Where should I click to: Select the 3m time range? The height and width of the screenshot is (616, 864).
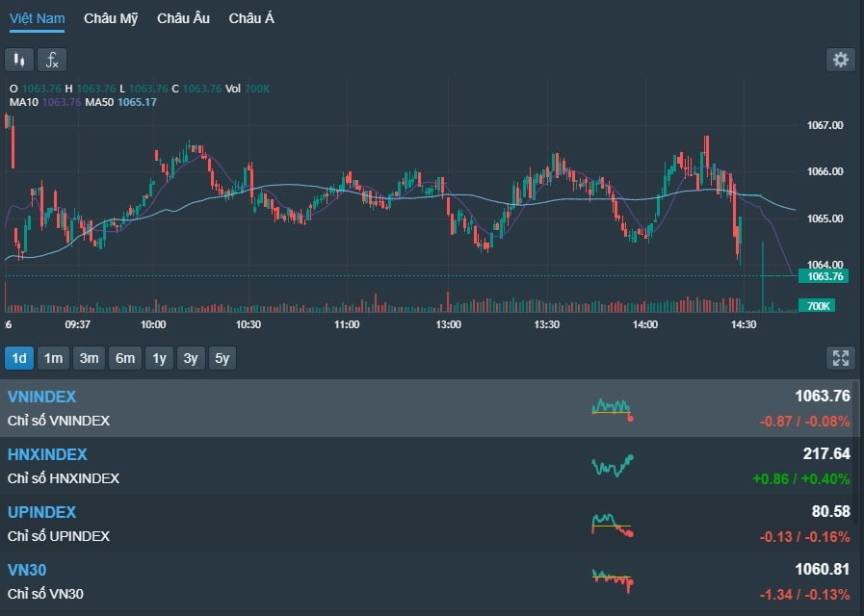90,358
